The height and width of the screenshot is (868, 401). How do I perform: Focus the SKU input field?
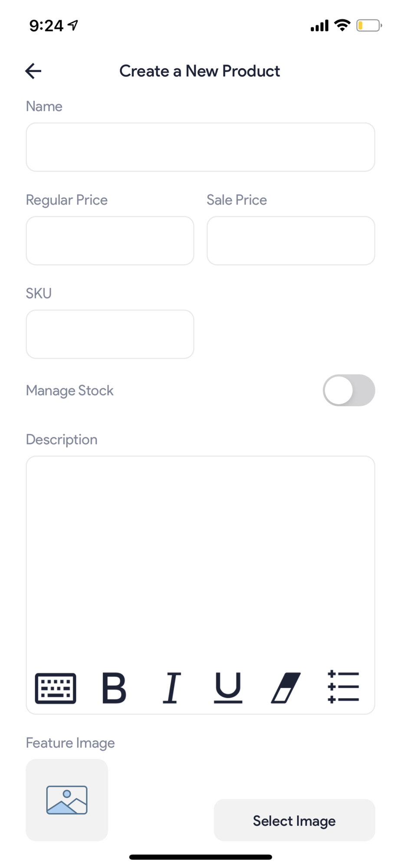point(110,334)
